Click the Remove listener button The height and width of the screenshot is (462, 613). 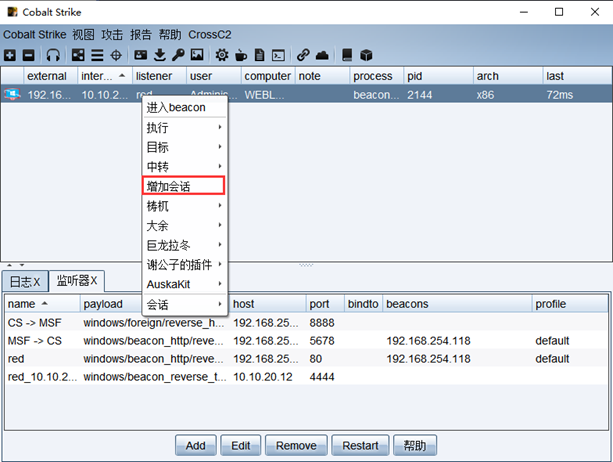296,446
